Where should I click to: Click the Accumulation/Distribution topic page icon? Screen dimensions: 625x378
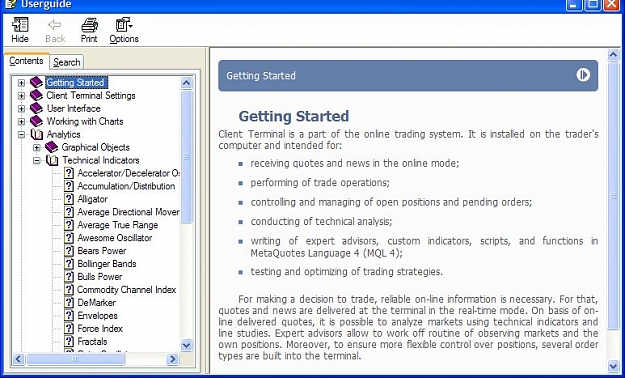tap(69, 186)
